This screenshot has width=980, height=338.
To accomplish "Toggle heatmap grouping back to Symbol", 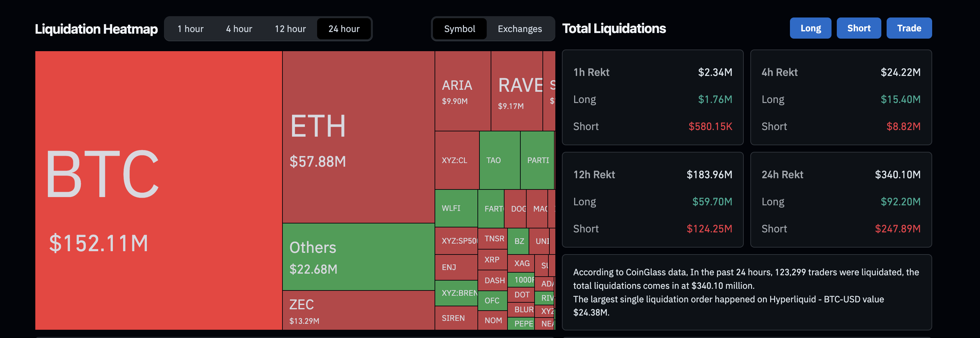I will click(x=459, y=28).
